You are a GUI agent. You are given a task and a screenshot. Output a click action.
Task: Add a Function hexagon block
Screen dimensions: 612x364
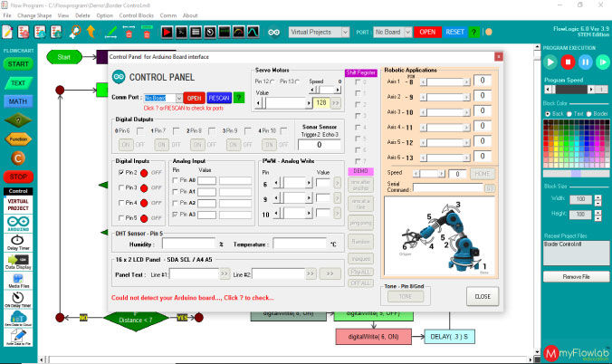[x=18, y=139]
